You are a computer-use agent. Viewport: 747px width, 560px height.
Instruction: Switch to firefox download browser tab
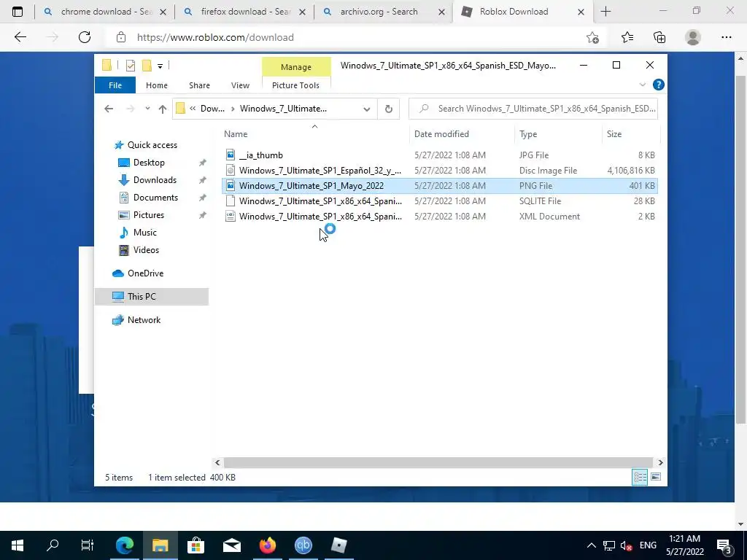245,12
